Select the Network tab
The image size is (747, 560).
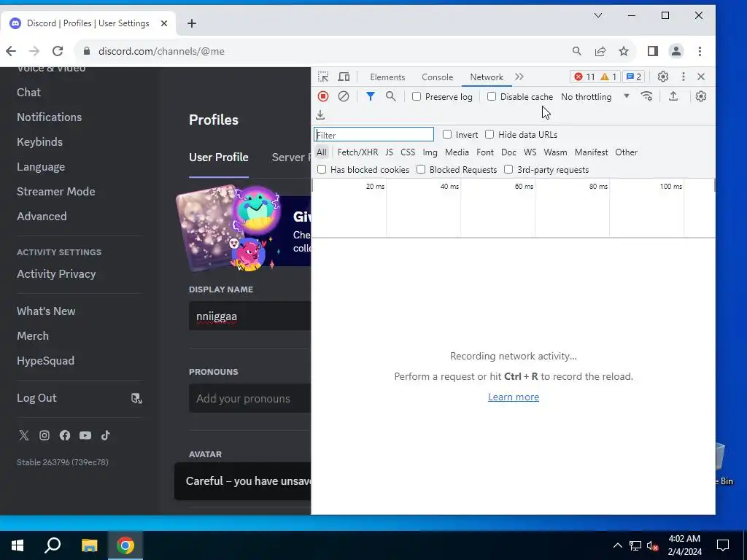(487, 77)
